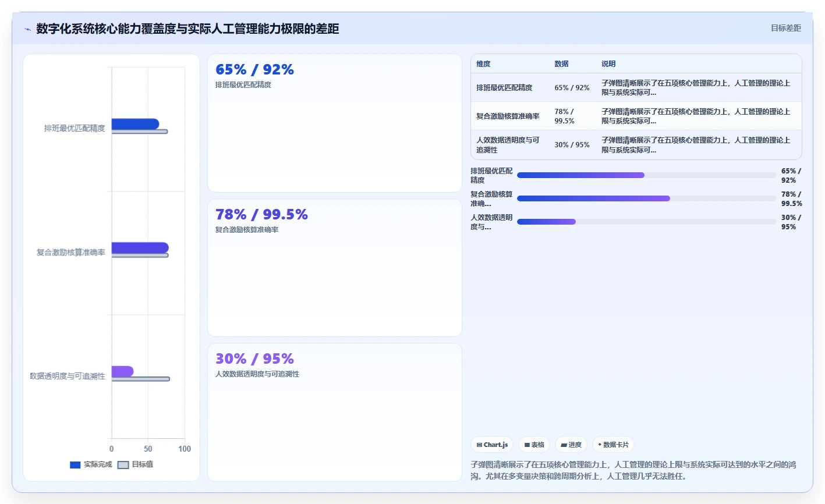Click the 复合激励核算准确率 chart axis label
This screenshot has height=504, width=825.
tap(71, 253)
